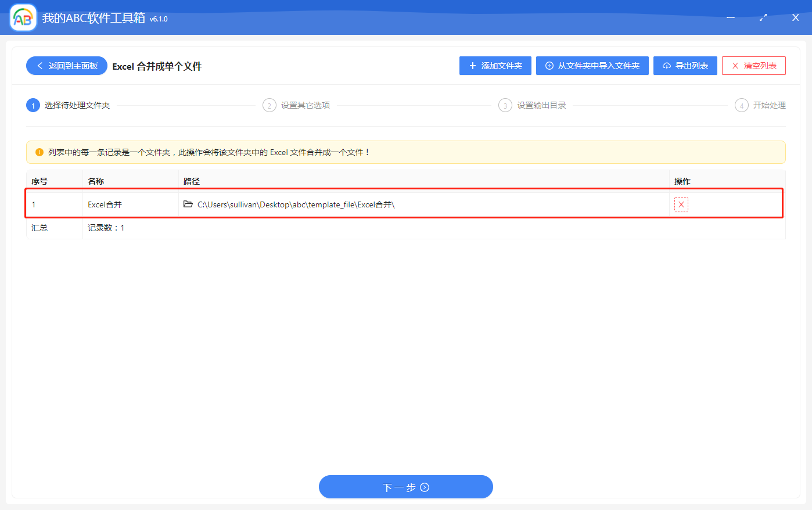The width and height of the screenshot is (812, 510).
Task: Select step 4 开始处理
Action: (x=760, y=105)
